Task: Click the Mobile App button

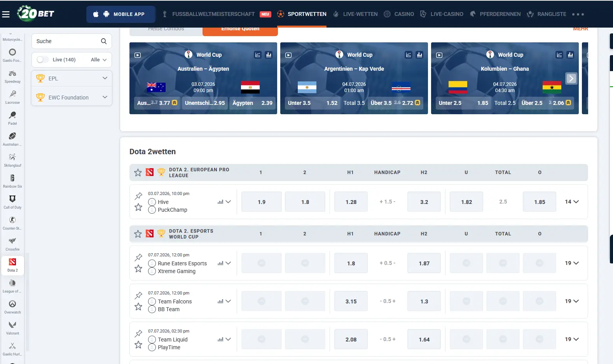Action: point(121,14)
